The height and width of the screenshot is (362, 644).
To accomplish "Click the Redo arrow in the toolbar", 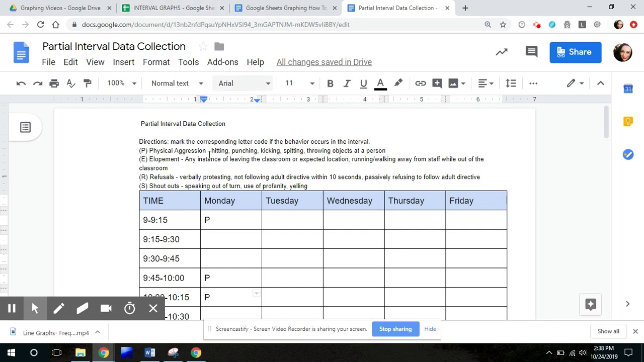I will (x=38, y=83).
